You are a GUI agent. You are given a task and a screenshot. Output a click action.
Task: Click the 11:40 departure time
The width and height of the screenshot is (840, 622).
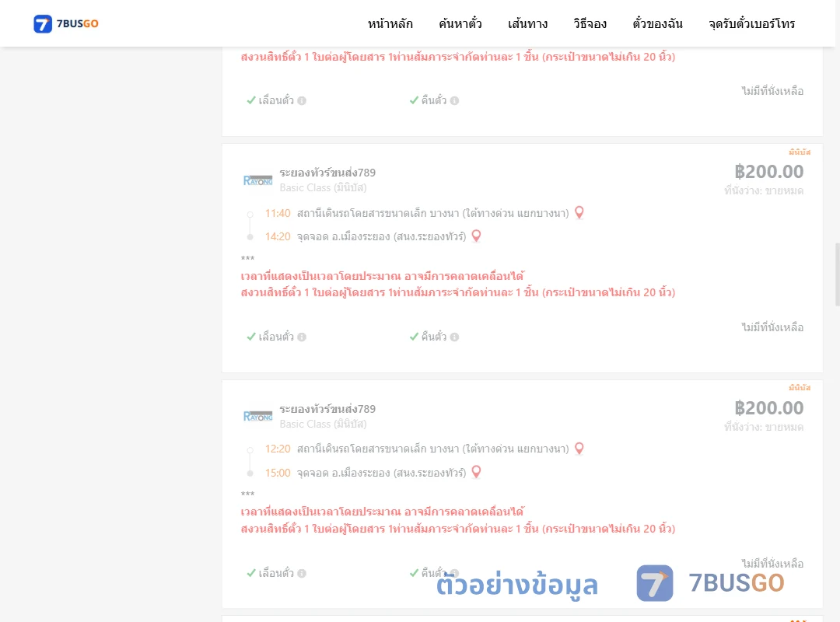[x=278, y=213]
